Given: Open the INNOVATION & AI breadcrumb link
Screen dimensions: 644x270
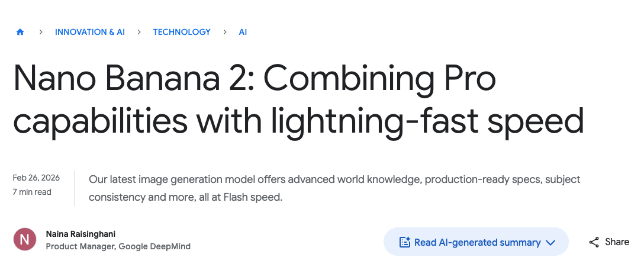Looking at the screenshot, I should point(90,32).
